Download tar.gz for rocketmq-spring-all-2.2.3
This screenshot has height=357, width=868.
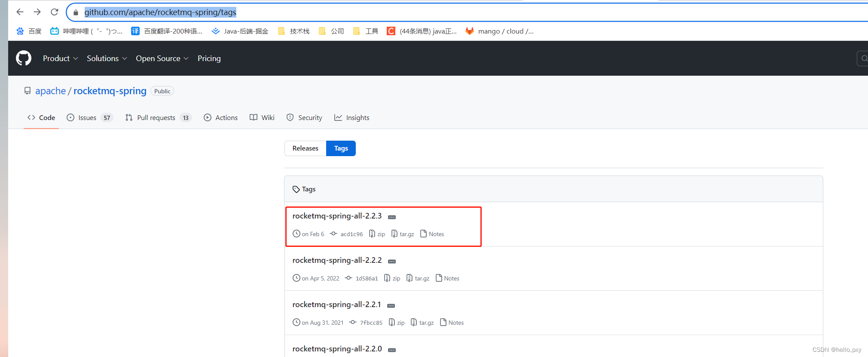(403, 234)
